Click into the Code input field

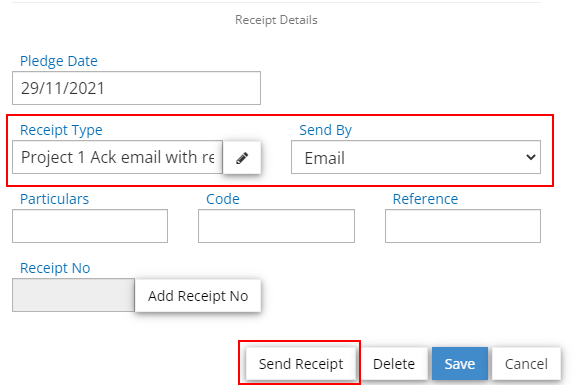(276, 226)
